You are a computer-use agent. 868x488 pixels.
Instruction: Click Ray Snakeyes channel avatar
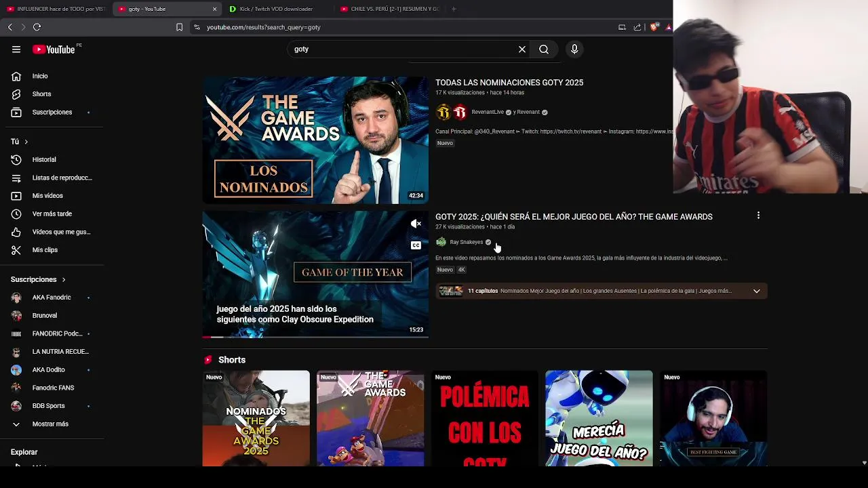pos(441,242)
